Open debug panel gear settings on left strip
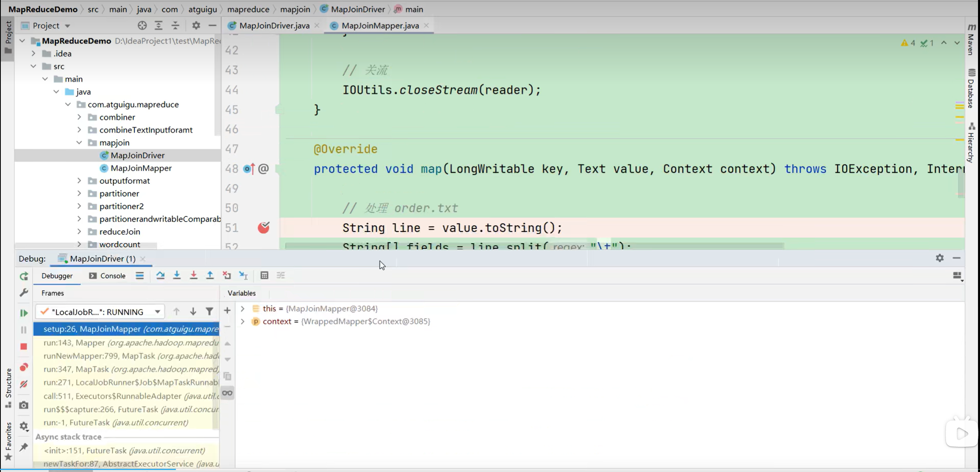 point(24,426)
